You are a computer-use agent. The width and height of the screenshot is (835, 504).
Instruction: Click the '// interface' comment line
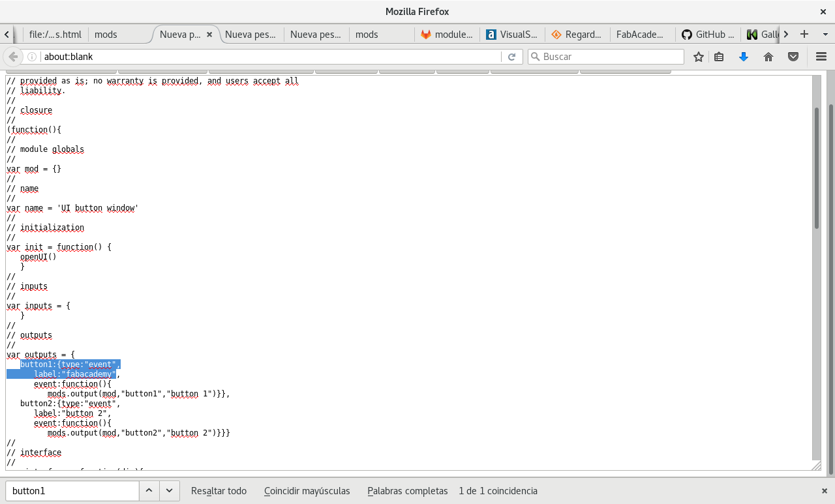[x=34, y=452]
